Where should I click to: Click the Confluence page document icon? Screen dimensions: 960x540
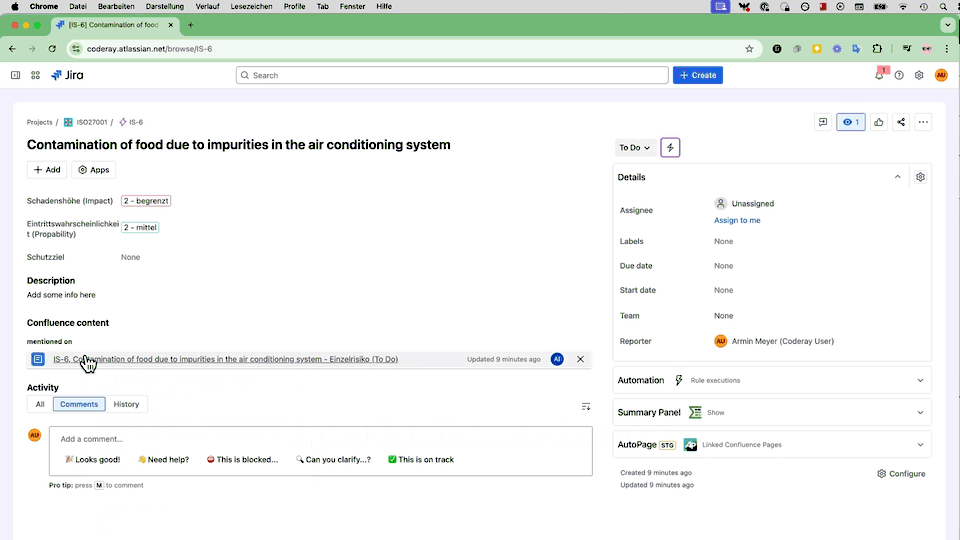[x=38, y=359]
